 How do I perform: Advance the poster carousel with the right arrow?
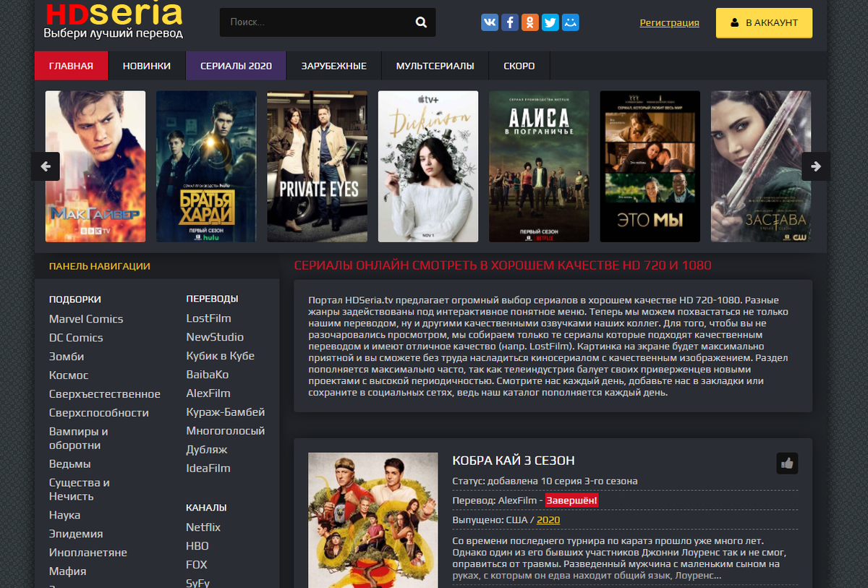816,166
